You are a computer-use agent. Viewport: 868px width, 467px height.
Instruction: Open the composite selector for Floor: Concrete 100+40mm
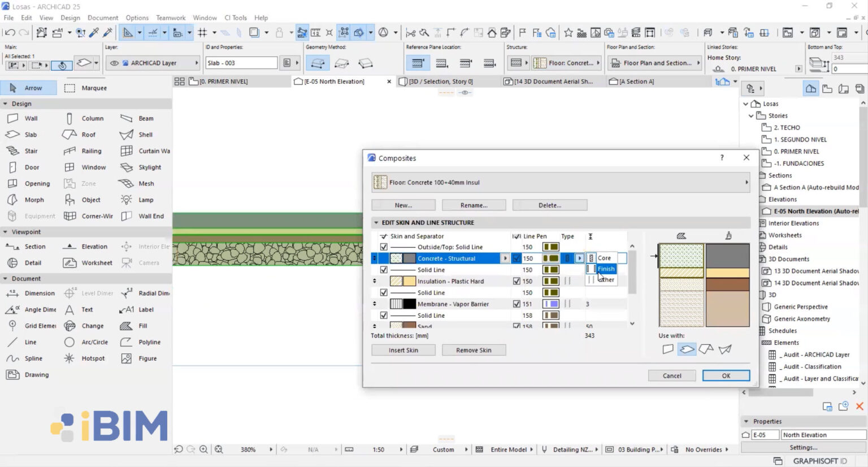[x=746, y=182]
